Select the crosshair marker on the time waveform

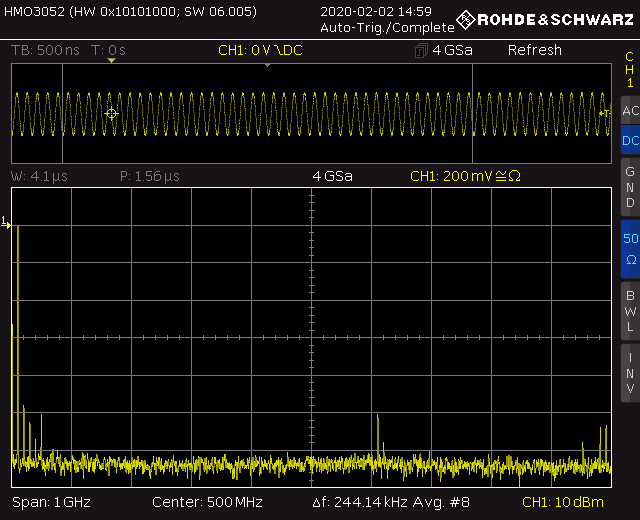111,114
